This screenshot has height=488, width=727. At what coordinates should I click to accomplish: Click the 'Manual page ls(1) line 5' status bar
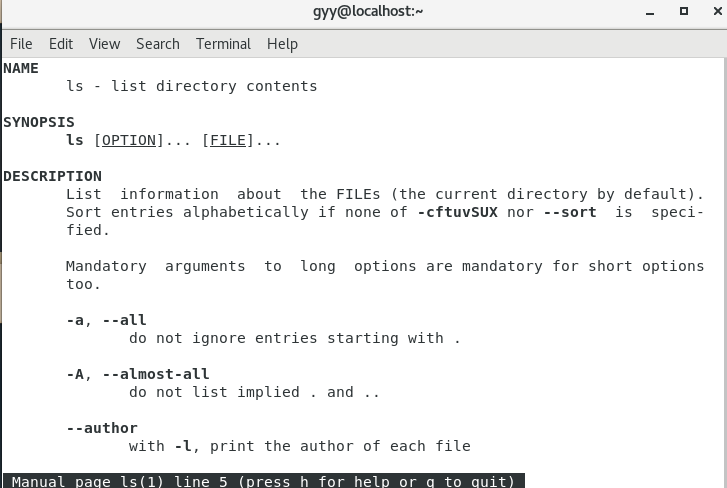point(264,481)
